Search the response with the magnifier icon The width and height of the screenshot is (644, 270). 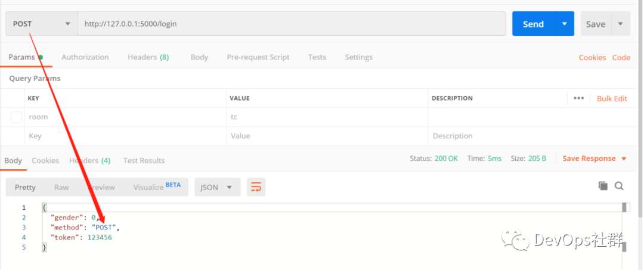620,186
